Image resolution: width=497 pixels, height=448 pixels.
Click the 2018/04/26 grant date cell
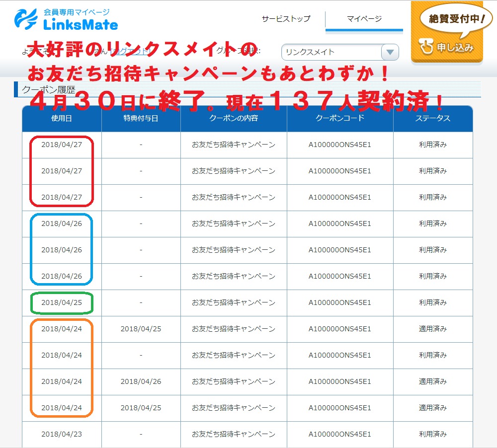[x=141, y=381]
